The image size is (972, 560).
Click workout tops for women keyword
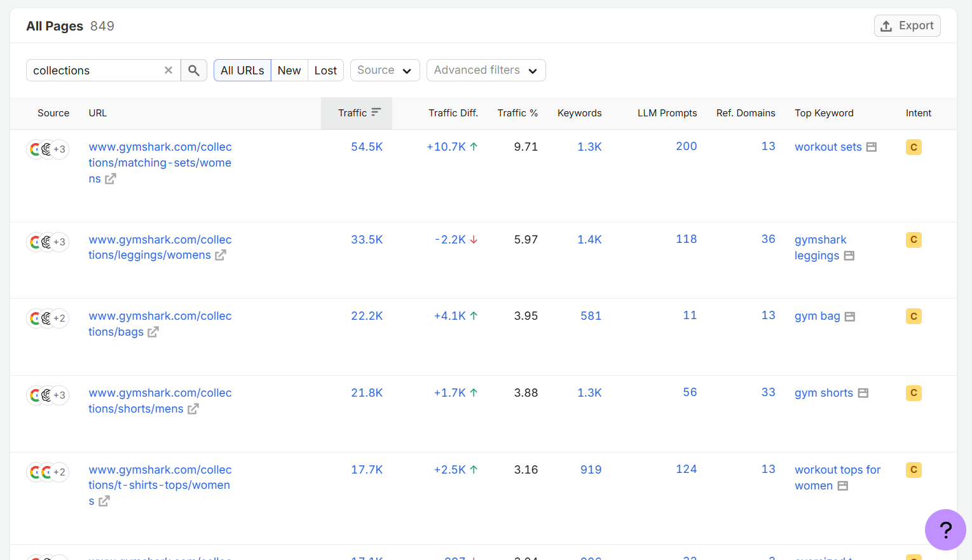(x=837, y=477)
